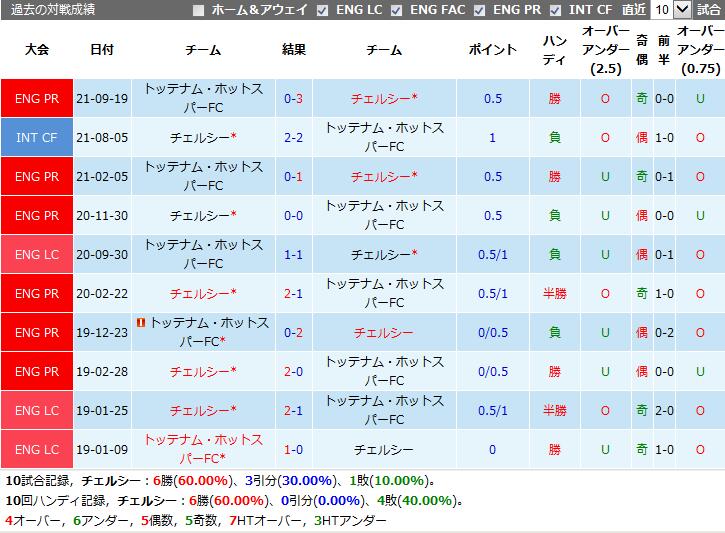
Task: Click the 奇偶 column header
Action: (642, 50)
